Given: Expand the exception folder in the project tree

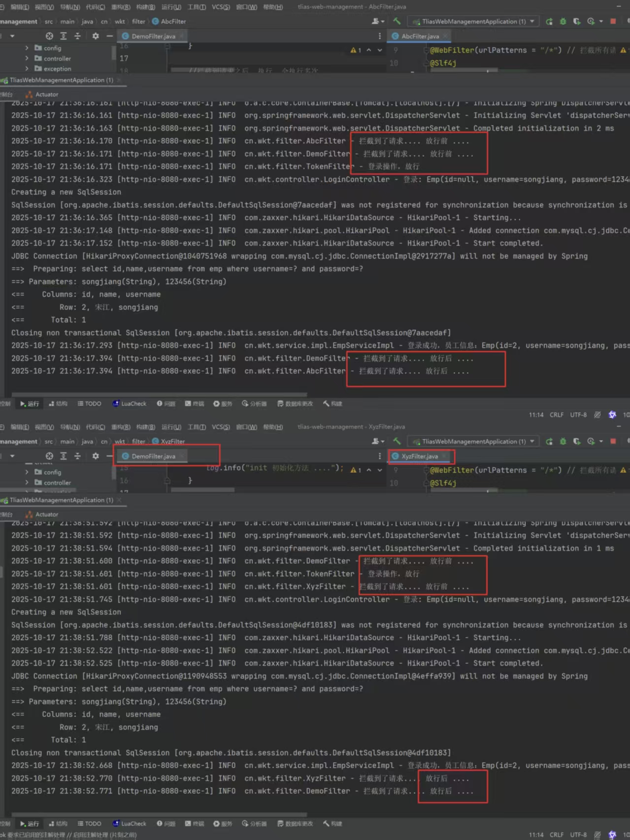Looking at the screenshot, I should pyautogui.click(x=27, y=69).
